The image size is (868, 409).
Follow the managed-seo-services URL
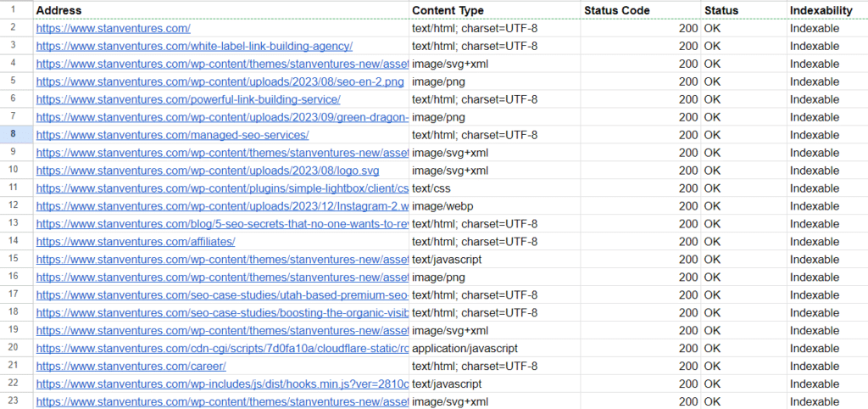172,135
